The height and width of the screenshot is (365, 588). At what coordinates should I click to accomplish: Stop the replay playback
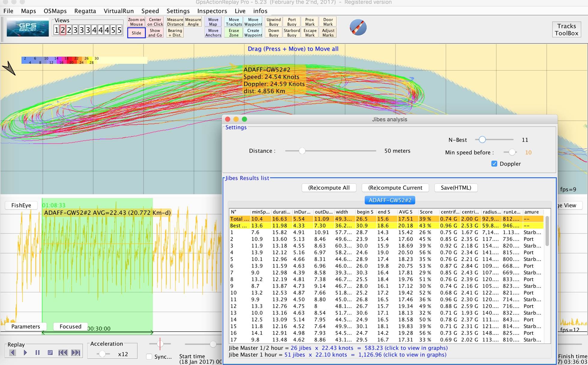click(x=50, y=353)
